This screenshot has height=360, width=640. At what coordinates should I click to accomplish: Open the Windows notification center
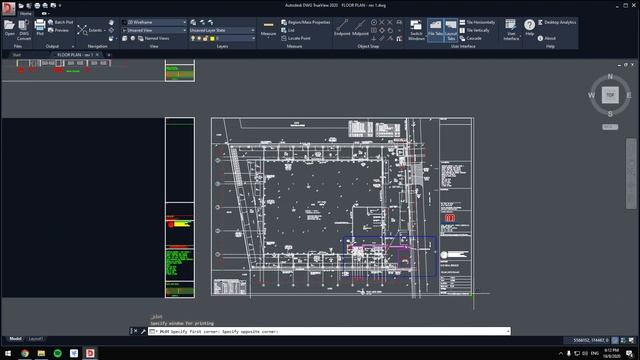click(x=629, y=353)
